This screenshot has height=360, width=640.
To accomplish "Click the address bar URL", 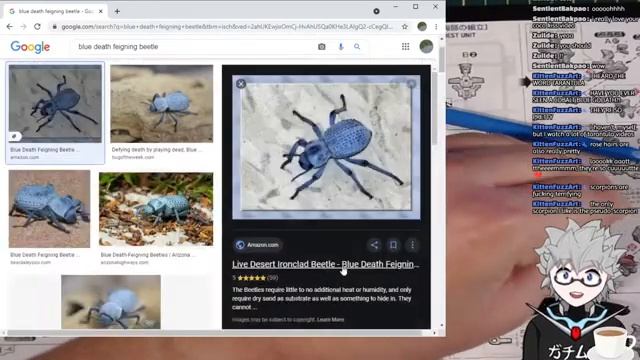I will pyautogui.click(x=227, y=27).
